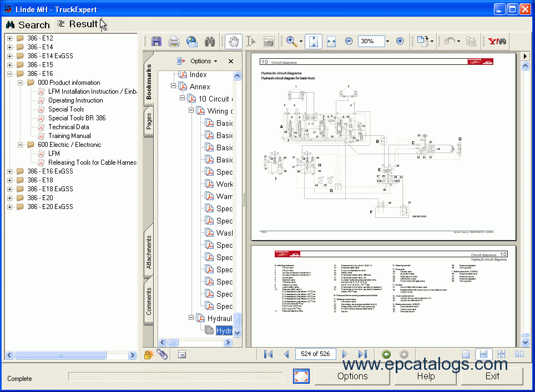The height and width of the screenshot is (392, 535).
Task: Click the paperclip attachments icon
Action: 162,354
